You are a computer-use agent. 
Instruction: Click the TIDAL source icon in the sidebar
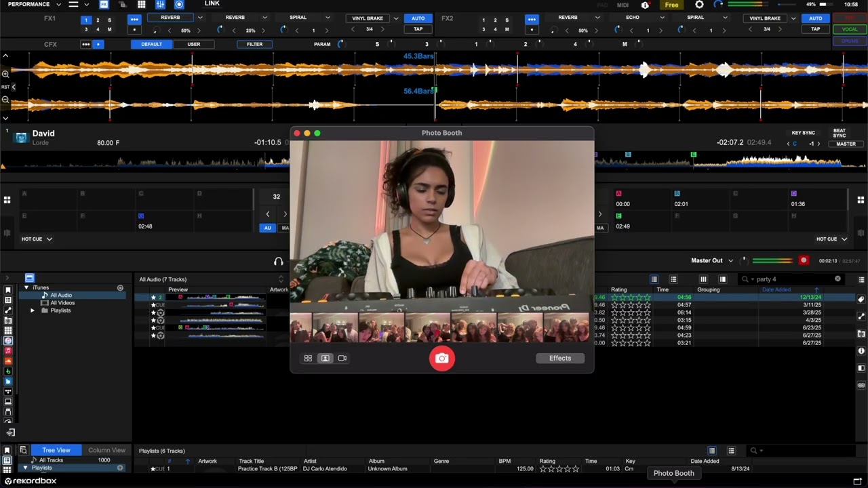(x=8, y=391)
